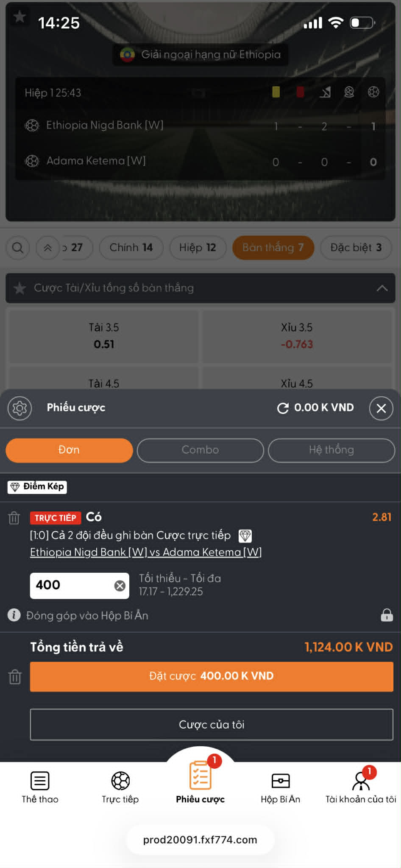401x868 pixels.
Task: Place bet Đặt cược 400.00 K VND
Action: pyautogui.click(x=212, y=676)
